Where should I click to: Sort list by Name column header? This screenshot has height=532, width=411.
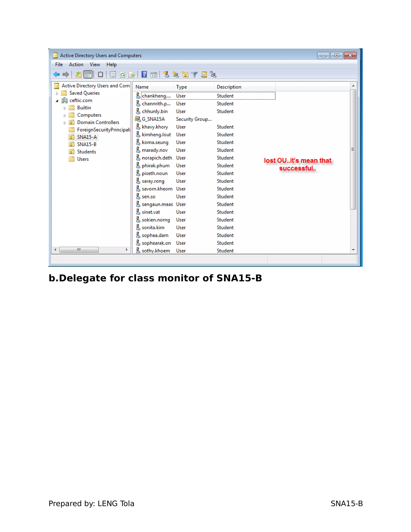pyautogui.click(x=153, y=87)
